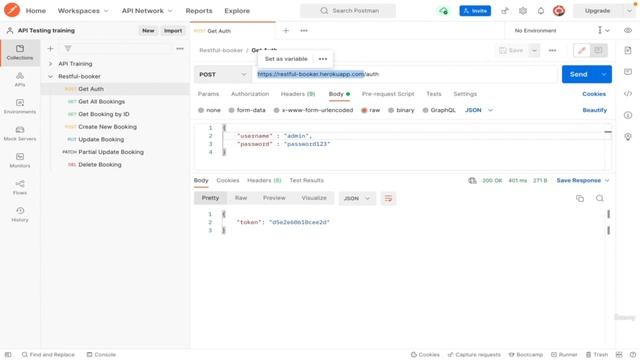
Task: Open the settings gear icon
Action: click(x=523, y=11)
